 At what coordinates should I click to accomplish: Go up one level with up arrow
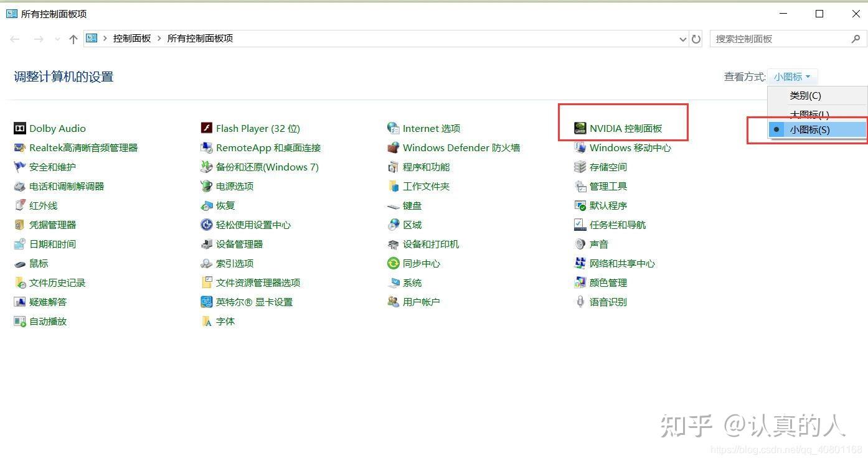[73, 39]
